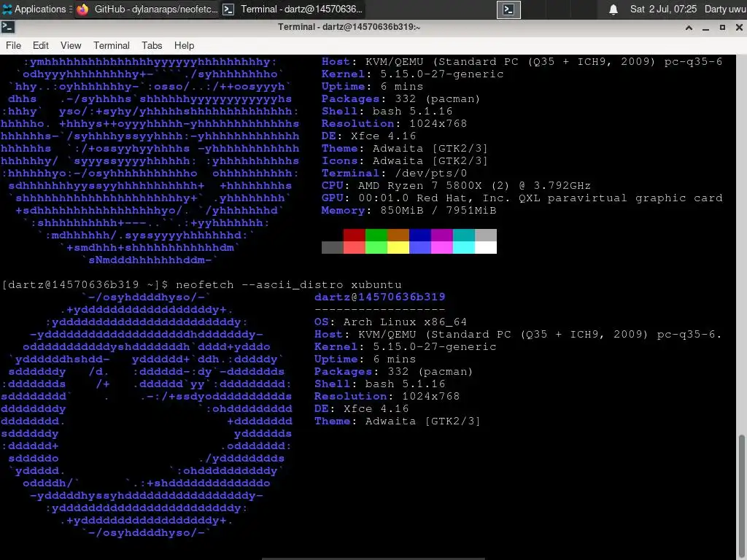
Task: Switch to GitHub neofetch Firefox window
Action: (x=147, y=9)
